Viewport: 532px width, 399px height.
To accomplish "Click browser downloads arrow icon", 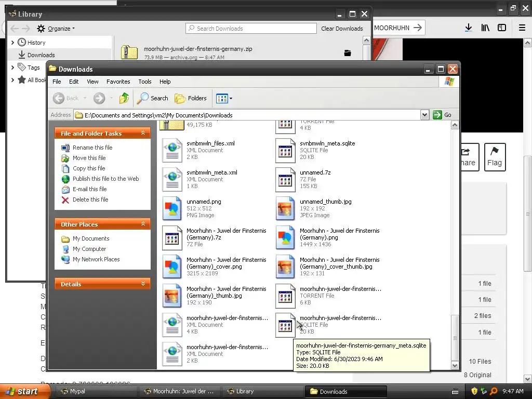I will (468, 28).
